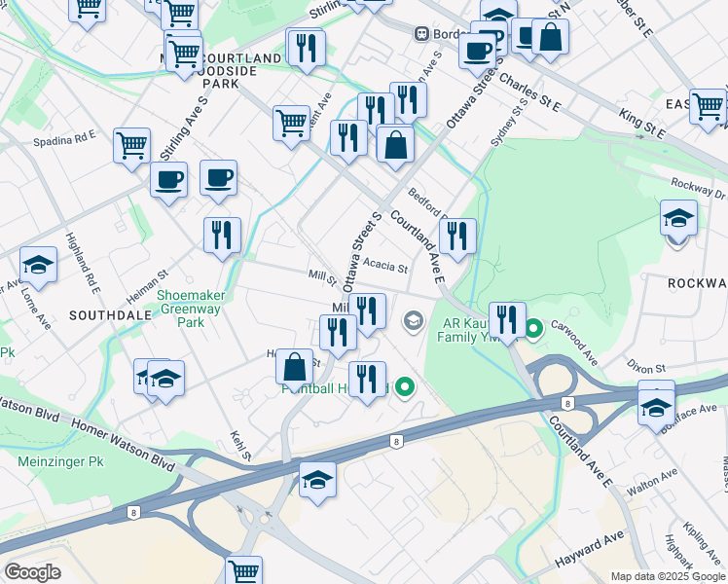Click the Highway 8 shield near Courtland Ave E interchange
The image size is (728, 584).
pyautogui.click(x=567, y=404)
